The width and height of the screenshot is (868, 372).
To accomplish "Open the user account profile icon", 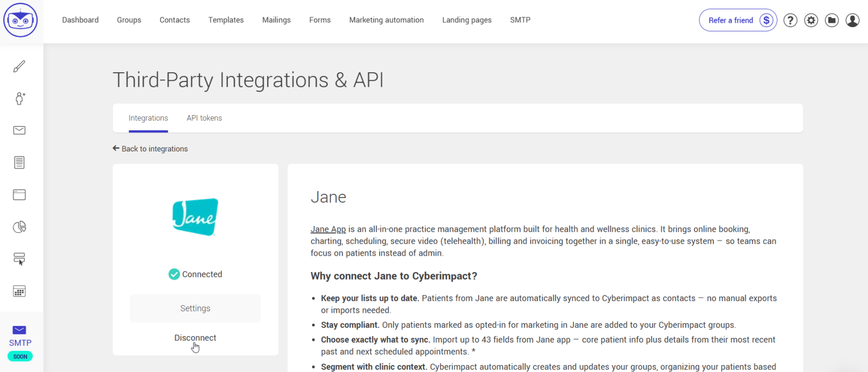I will tap(852, 21).
